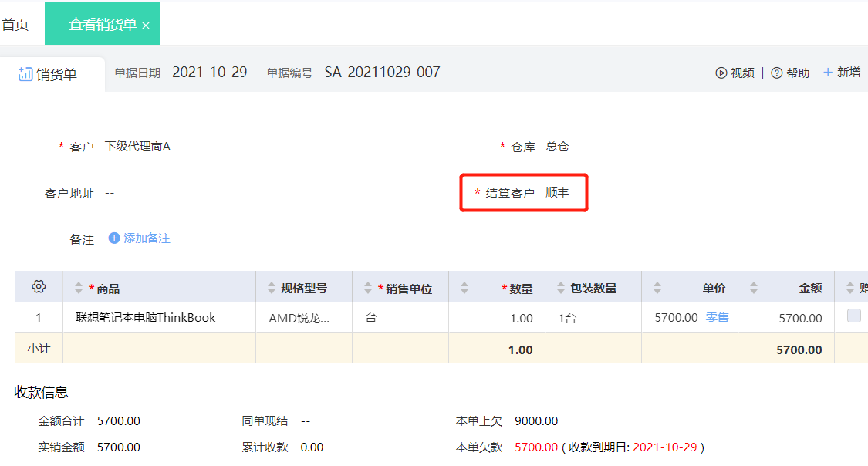This screenshot has width=868, height=466.
Task: Select the 查看销货单 tab
Action: pos(103,24)
